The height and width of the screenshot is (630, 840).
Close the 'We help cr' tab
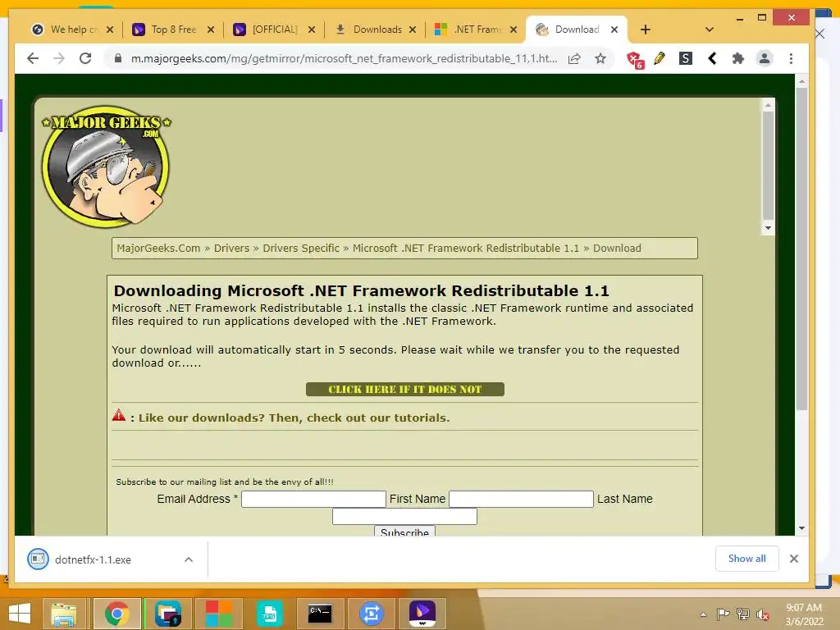tap(110, 30)
